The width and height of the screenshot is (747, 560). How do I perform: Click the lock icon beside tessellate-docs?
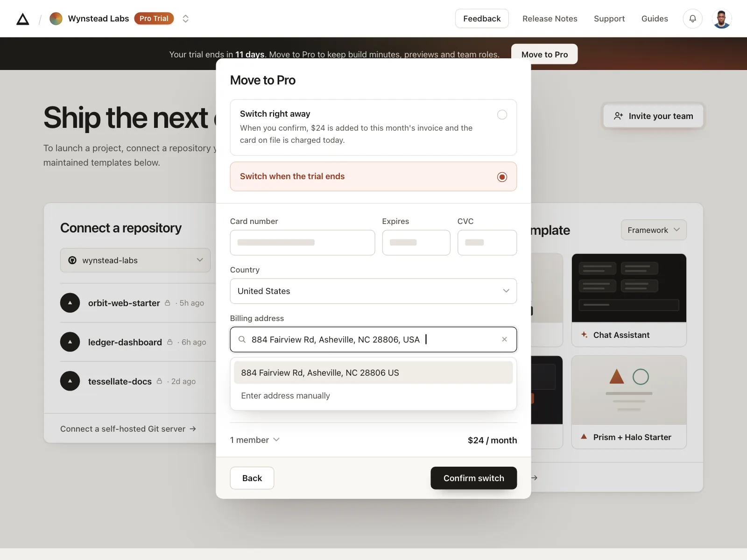pyautogui.click(x=159, y=381)
